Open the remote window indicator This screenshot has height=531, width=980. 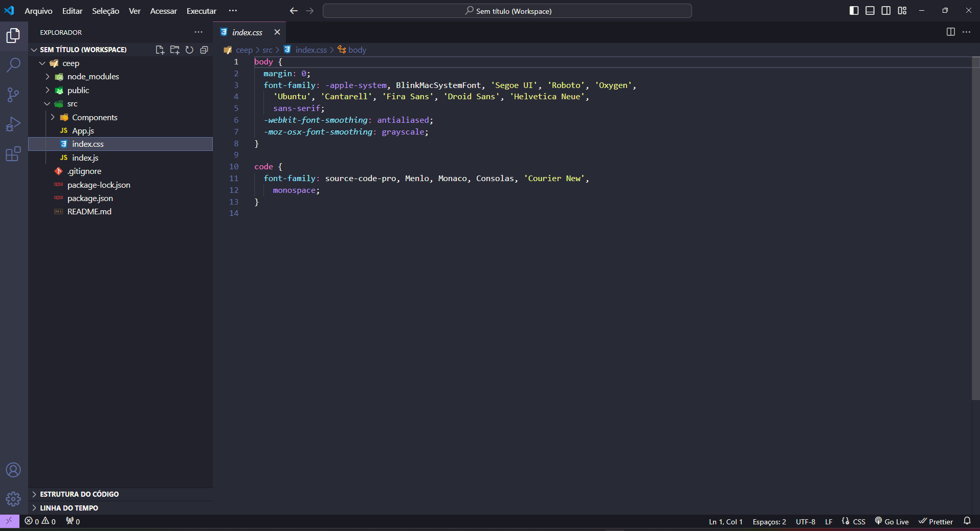pyautogui.click(x=9, y=521)
